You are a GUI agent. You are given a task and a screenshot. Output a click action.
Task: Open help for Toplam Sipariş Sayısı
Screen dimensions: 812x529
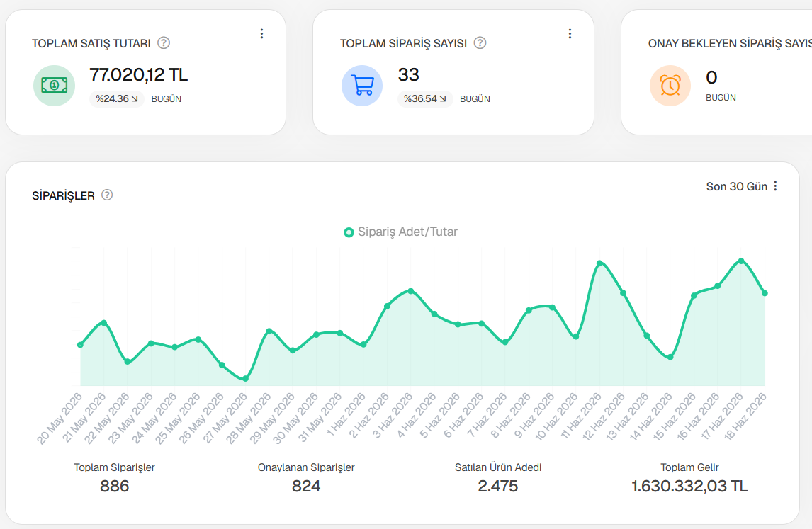[480, 43]
